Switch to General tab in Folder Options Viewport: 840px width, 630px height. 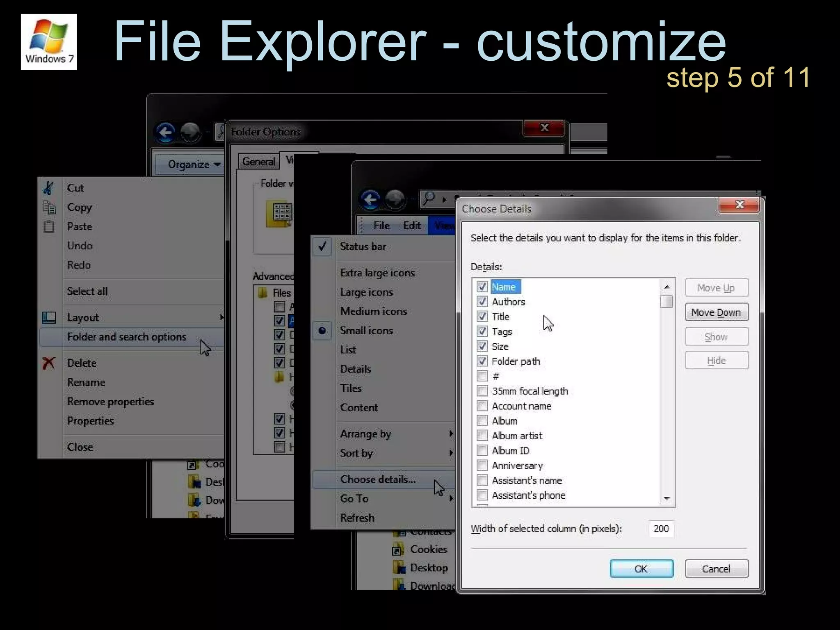[258, 162]
